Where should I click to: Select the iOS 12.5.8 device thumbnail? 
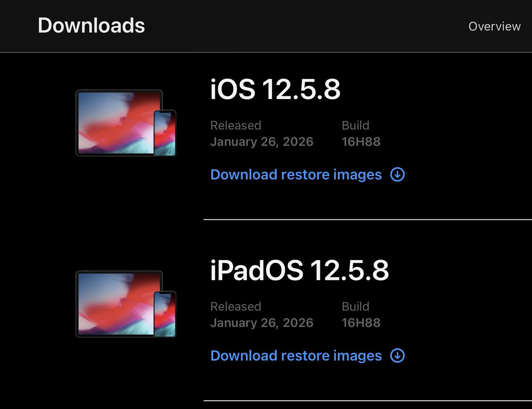pos(126,123)
